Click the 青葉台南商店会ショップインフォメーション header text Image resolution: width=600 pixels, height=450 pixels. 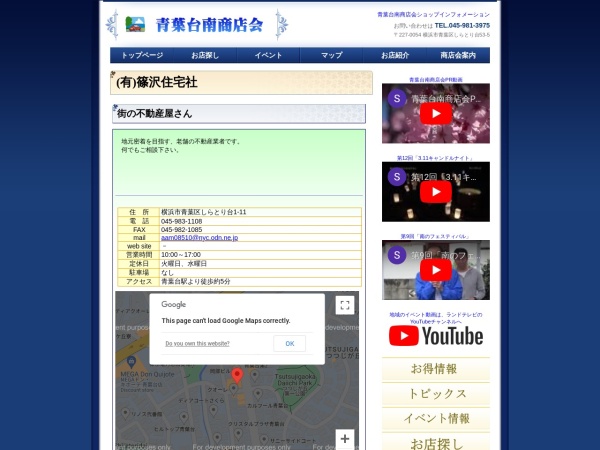coord(434,15)
